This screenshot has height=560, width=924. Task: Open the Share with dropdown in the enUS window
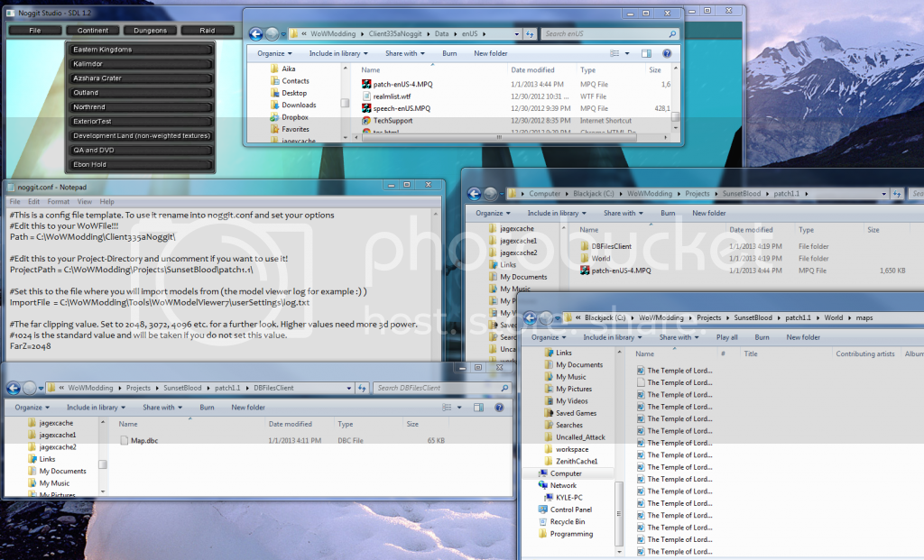405,53
